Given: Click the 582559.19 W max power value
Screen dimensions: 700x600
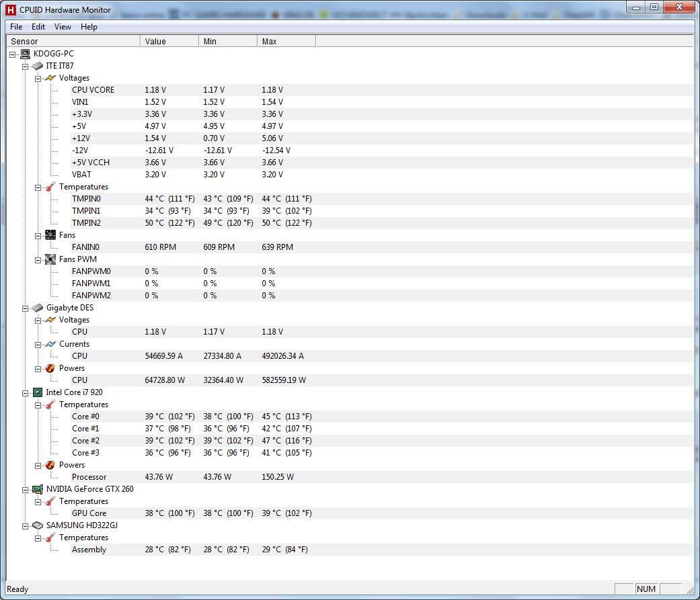Looking at the screenshot, I should point(284,380).
